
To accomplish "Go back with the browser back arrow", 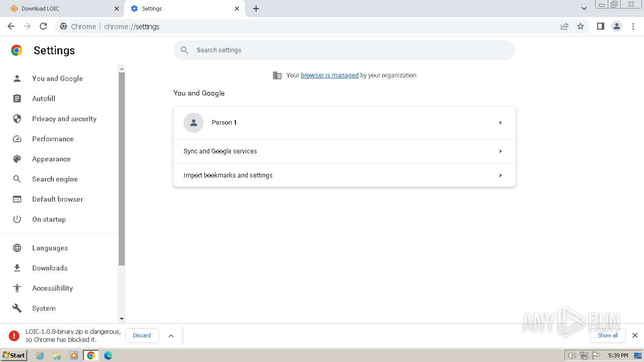I will coord(11,26).
